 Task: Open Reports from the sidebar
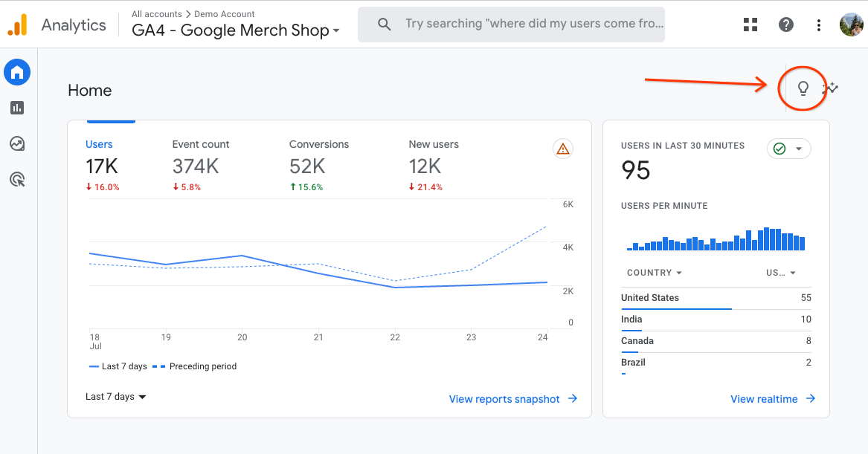click(17, 108)
